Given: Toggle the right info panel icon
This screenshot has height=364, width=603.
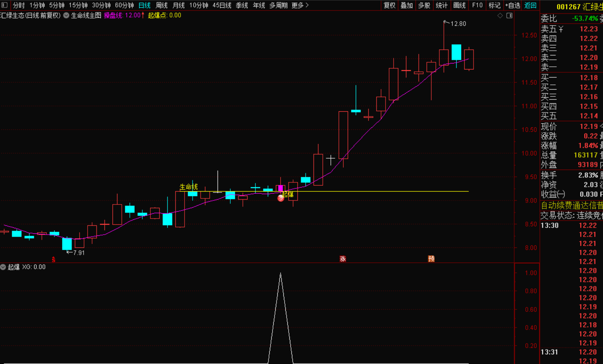Looking at the screenshot, I should click(x=509, y=16).
